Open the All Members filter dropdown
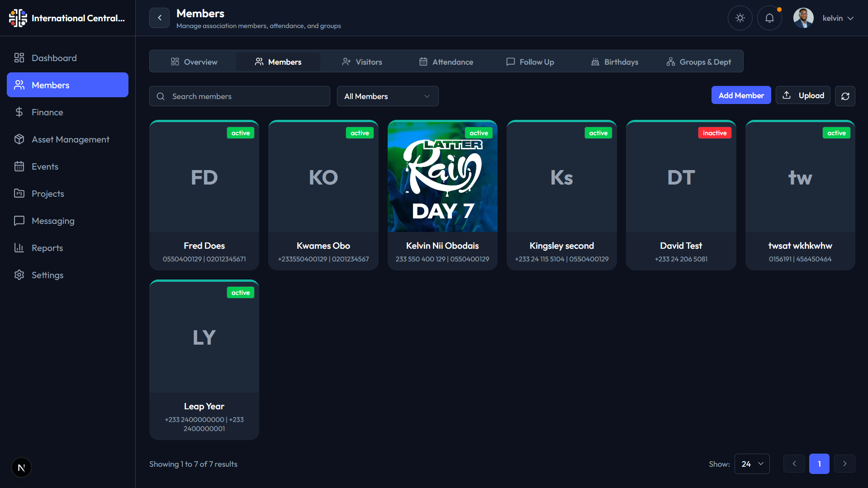 pyautogui.click(x=387, y=96)
